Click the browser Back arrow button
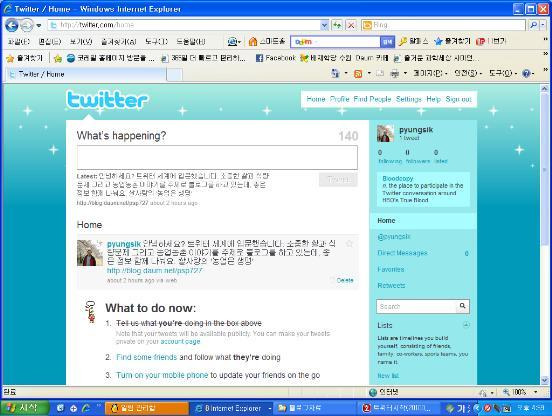Viewport: 552px width, 416px height. (12, 25)
